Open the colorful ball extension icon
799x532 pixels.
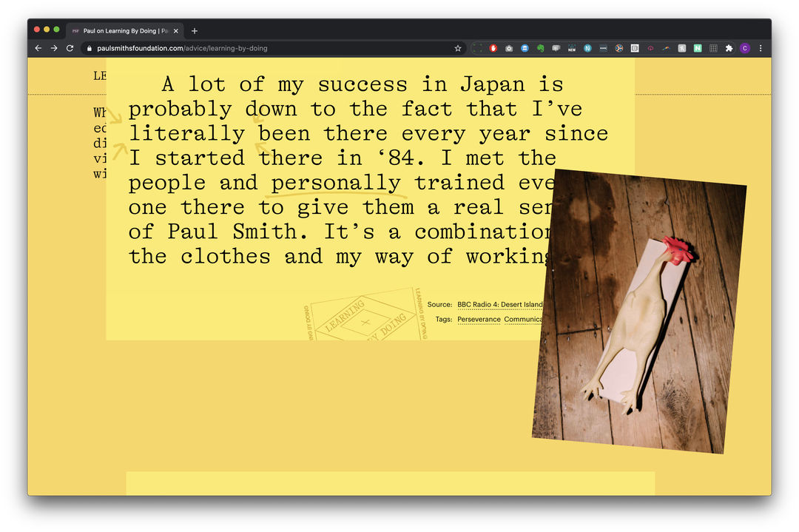click(619, 48)
